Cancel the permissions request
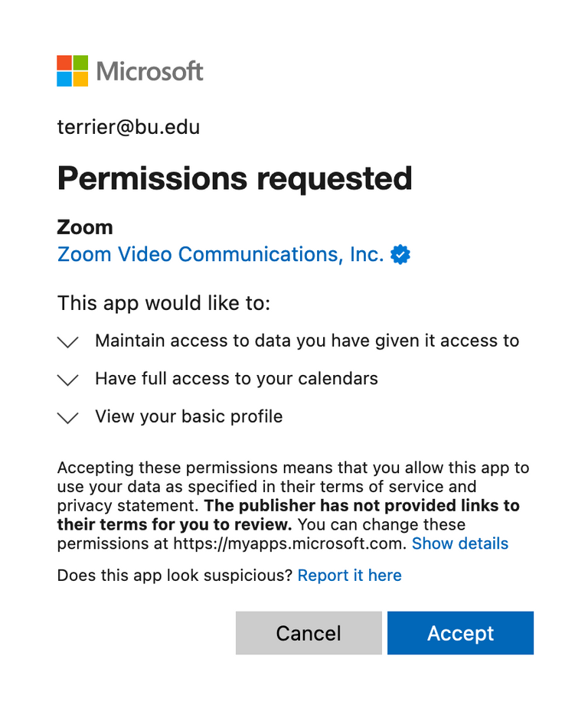The height and width of the screenshot is (708, 588). tap(309, 633)
